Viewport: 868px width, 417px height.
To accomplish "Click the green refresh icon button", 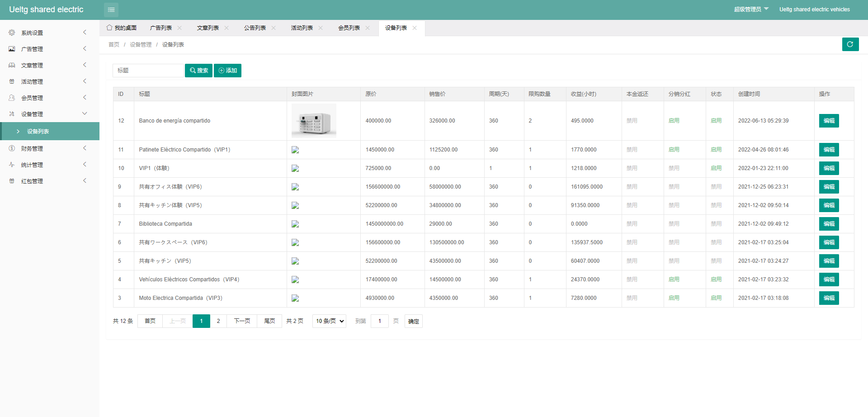I will point(850,44).
